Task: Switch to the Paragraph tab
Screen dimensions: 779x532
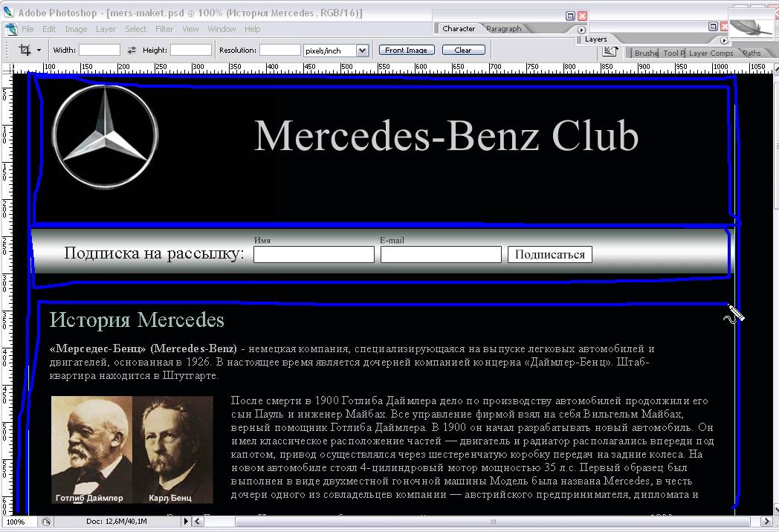Action: [x=504, y=29]
